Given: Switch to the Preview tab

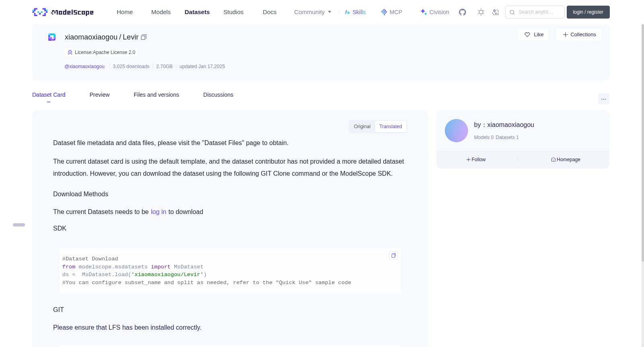Looking at the screenshot, I should click(99, 95).
